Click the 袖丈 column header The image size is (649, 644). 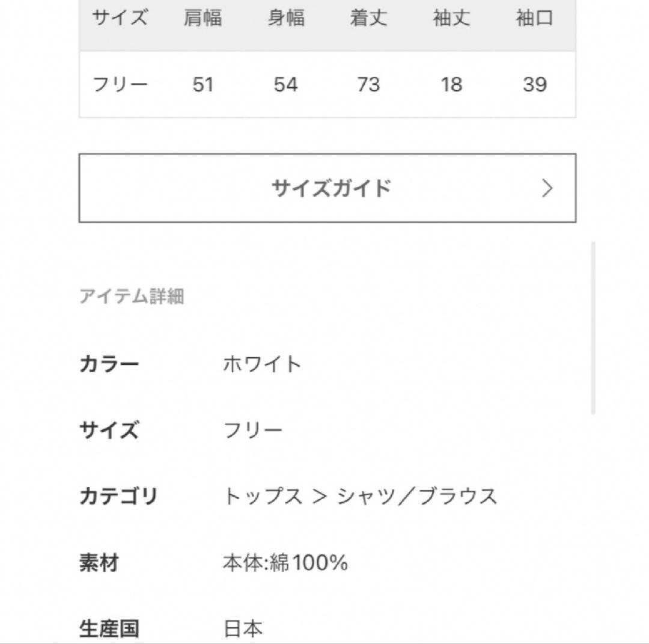(450, 19)
